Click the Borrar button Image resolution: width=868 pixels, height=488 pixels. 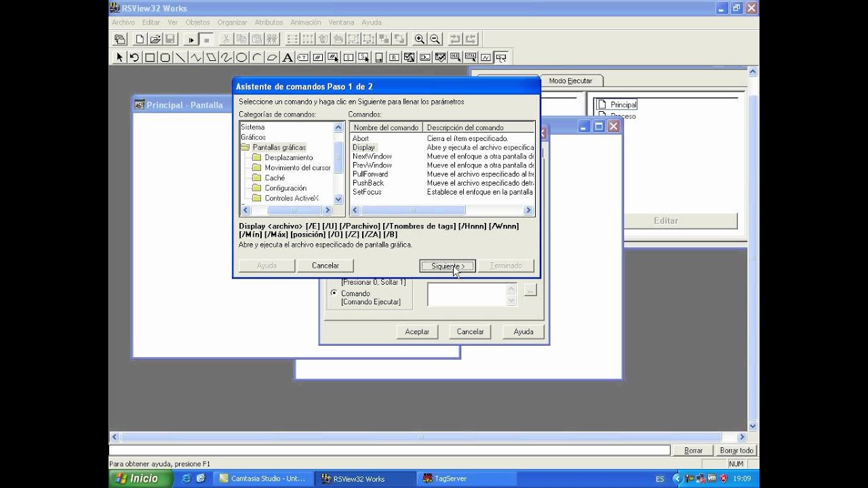point(693,451)
